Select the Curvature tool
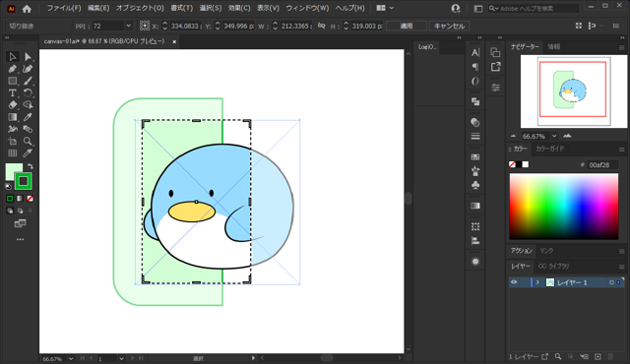 pos(28,69)
